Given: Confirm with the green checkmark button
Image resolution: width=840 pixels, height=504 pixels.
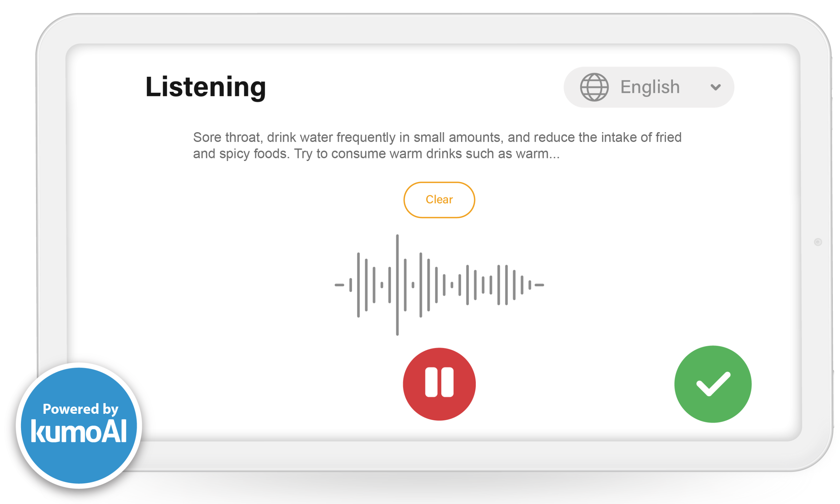Looking at the screenshot, I should [x=713, y=384].
